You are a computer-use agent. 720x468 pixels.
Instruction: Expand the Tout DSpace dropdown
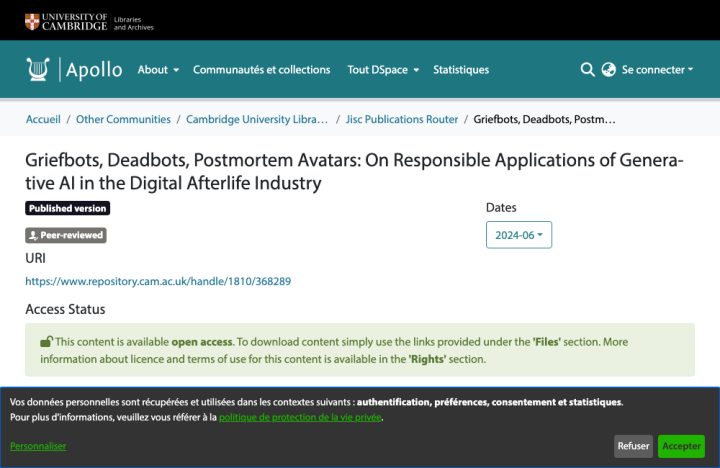click(x=383, y=70)
